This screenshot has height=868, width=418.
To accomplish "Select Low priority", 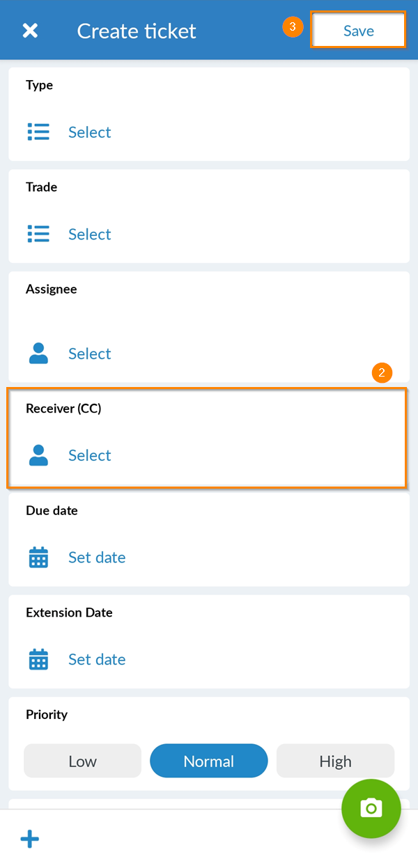I will click(x=82, y=761).
